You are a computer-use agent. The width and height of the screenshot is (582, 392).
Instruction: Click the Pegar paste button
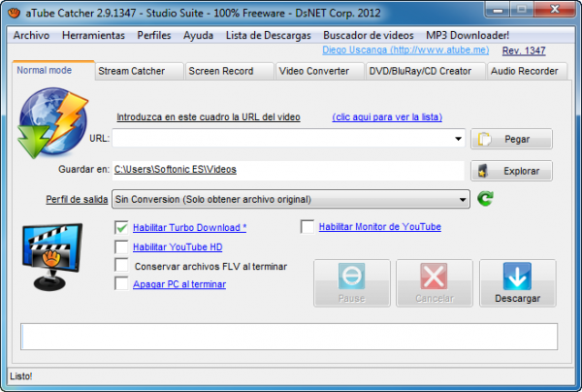pos(511,140)
